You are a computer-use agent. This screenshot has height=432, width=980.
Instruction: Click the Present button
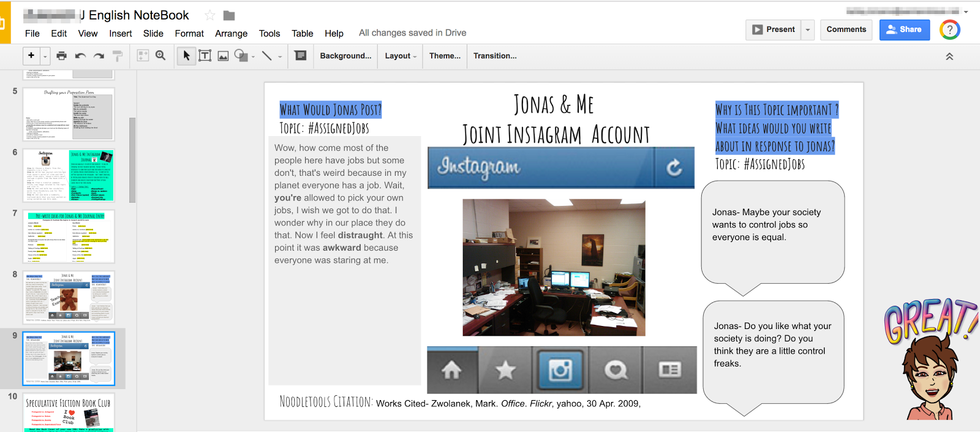pos(773,29)
